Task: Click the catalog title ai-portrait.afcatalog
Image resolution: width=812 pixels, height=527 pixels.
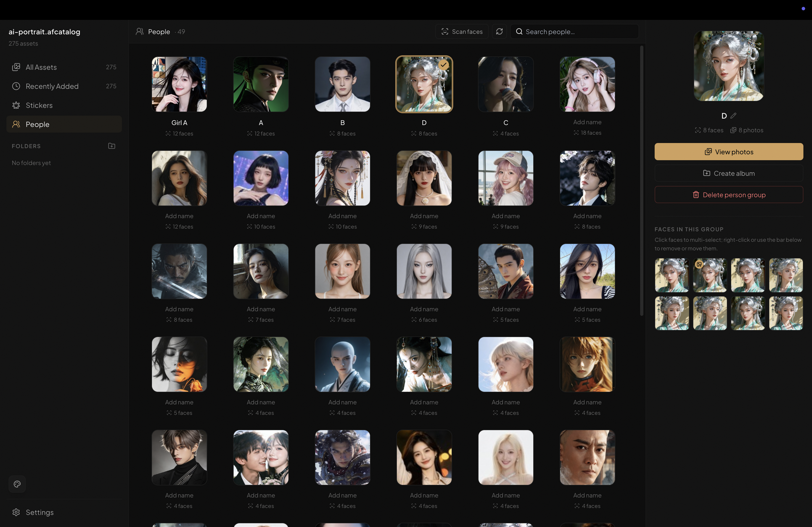Action: point(44,32)
